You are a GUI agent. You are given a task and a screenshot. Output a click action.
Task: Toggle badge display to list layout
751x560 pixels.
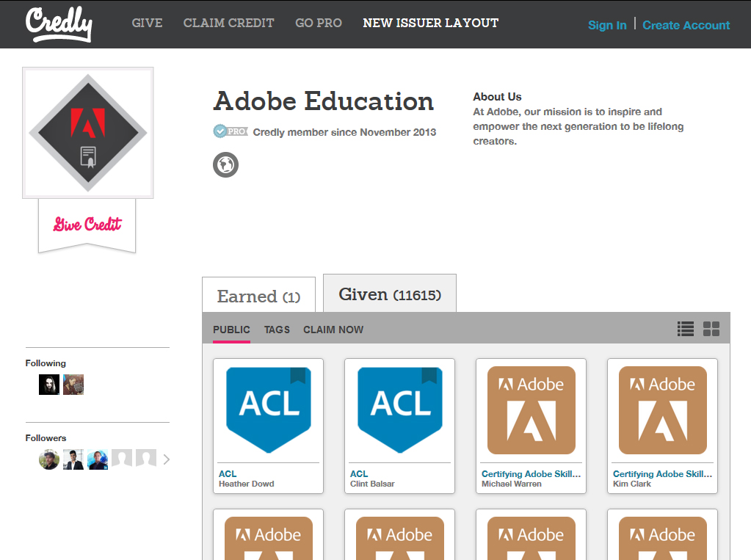685,329
